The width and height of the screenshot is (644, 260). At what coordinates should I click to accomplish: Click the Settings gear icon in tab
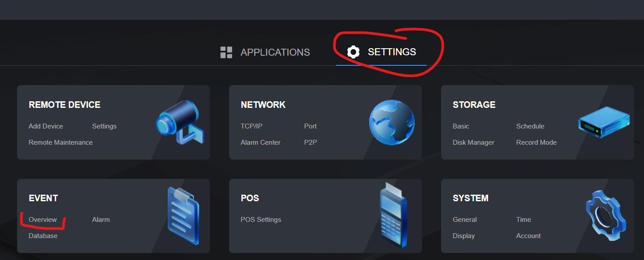[353, 52]
